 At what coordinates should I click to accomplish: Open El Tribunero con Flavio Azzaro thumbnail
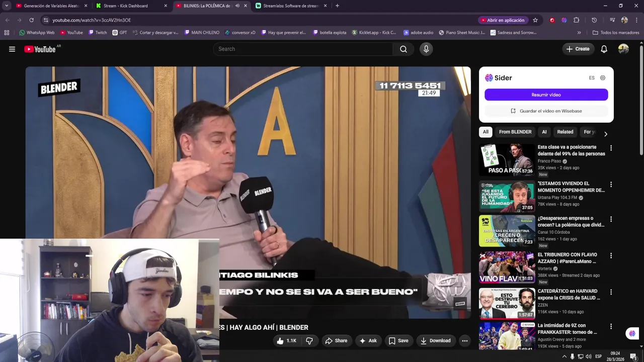507,267
